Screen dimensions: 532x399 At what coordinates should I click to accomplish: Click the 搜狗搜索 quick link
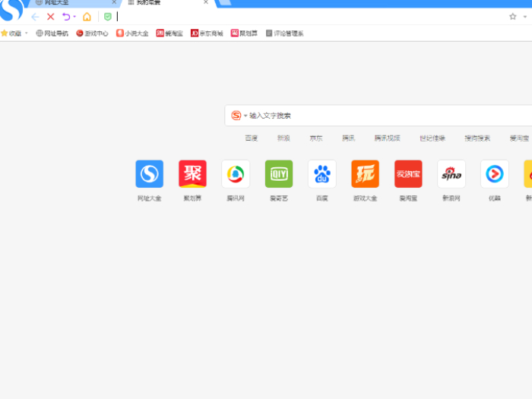[x=477, y=138]
